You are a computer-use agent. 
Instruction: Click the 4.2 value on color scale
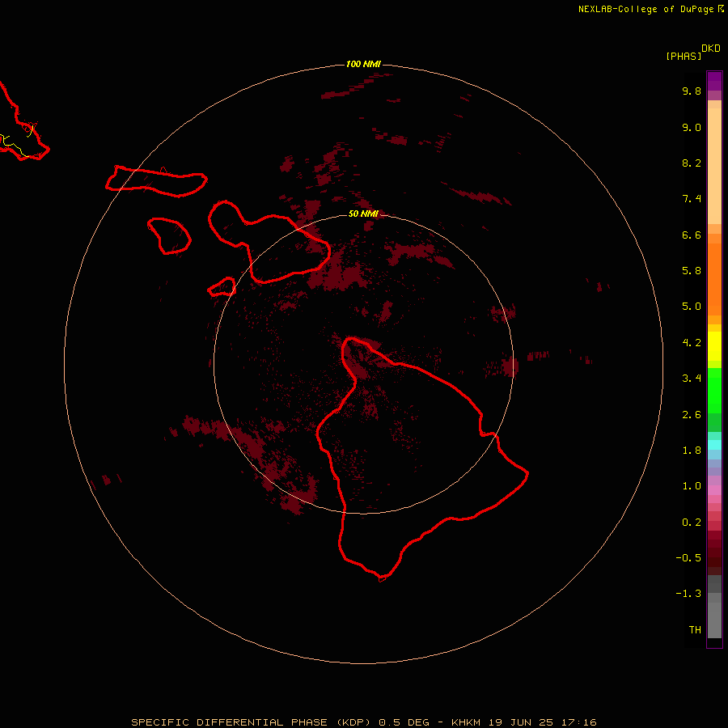pyautogui.click(x=692, y=343)
